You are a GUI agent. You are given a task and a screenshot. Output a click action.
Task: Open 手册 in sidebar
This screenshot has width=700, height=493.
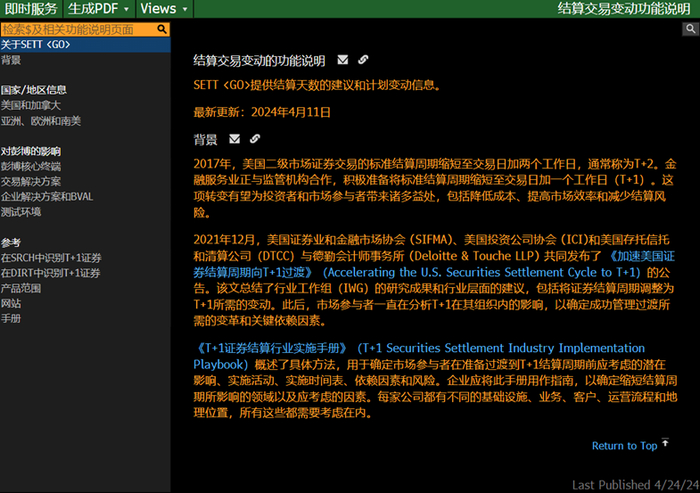coord(11,318)
